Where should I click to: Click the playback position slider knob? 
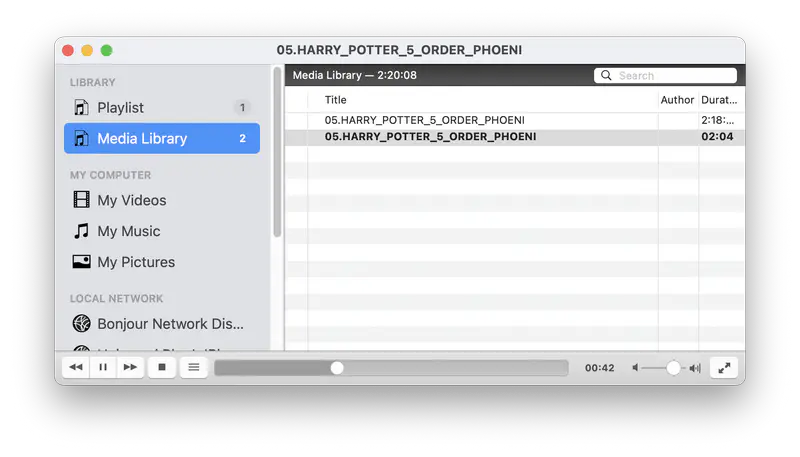(x=337, y=368)
